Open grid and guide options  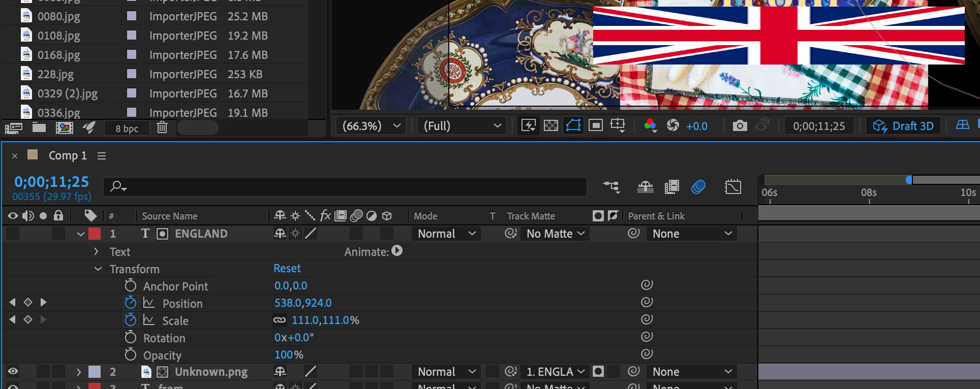pyautogui.click(x=618, y=125)
